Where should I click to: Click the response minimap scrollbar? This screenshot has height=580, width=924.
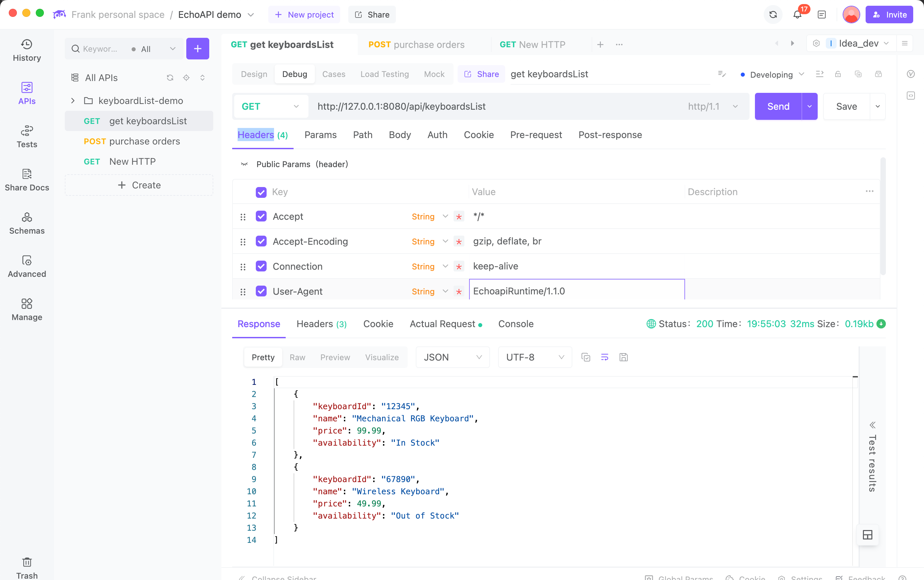pos(855,471)
